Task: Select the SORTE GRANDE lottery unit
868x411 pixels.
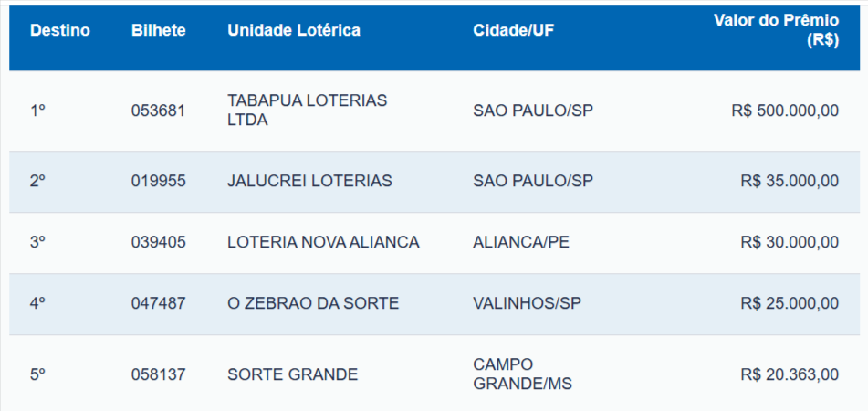Action: click(292, 374)
